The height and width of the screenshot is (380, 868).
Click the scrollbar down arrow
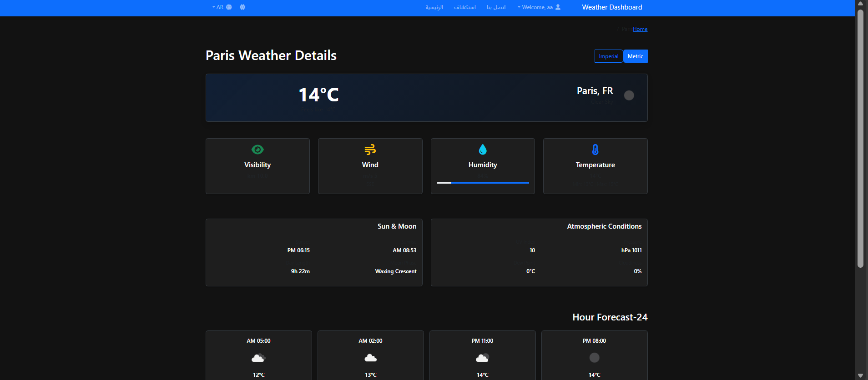click(860, 375)
